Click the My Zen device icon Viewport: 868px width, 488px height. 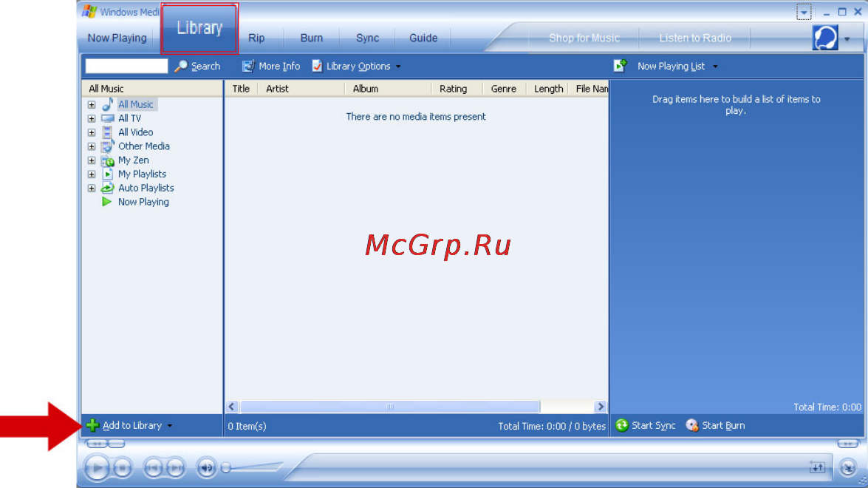[x=107, y=160]
